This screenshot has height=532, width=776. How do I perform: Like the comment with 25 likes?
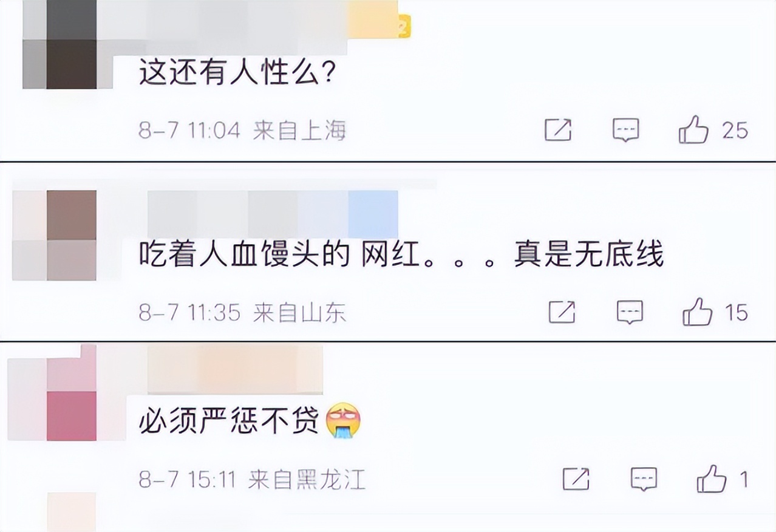tap(693, 129)
